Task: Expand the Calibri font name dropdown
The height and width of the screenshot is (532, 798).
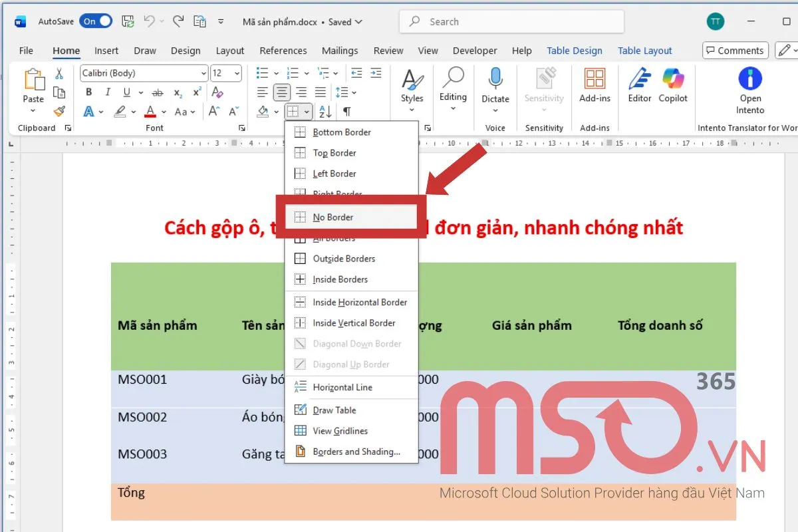Action: [204, 73]
